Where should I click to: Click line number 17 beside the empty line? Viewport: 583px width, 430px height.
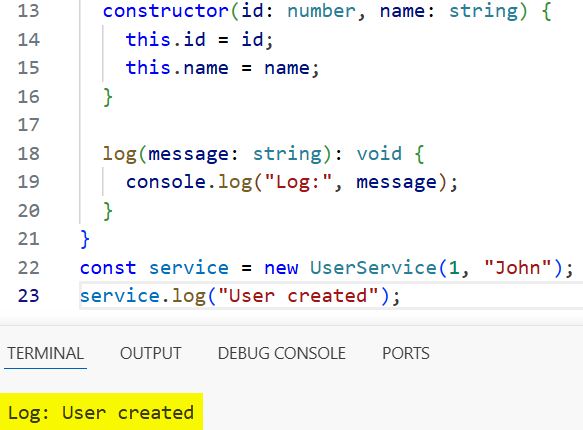(28, 125)
